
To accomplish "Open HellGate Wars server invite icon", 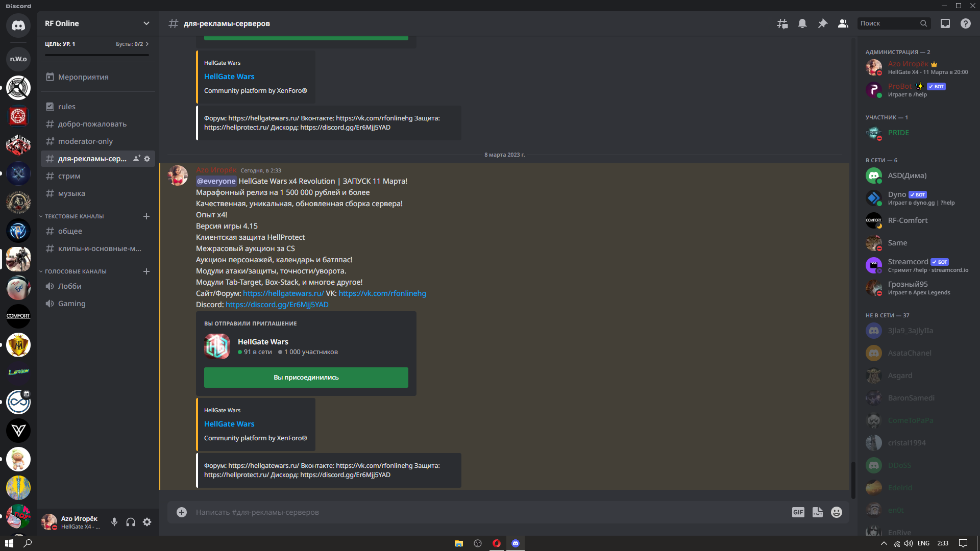I will click(x=217, y=346).
